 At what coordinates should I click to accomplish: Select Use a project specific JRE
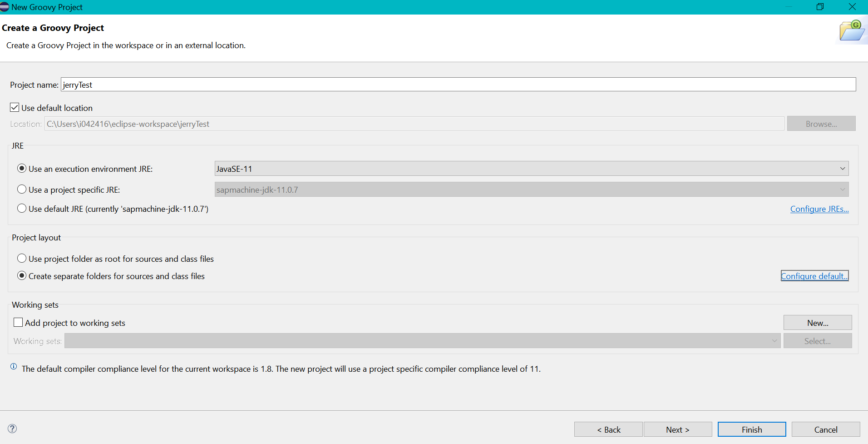tap(22, 189)
